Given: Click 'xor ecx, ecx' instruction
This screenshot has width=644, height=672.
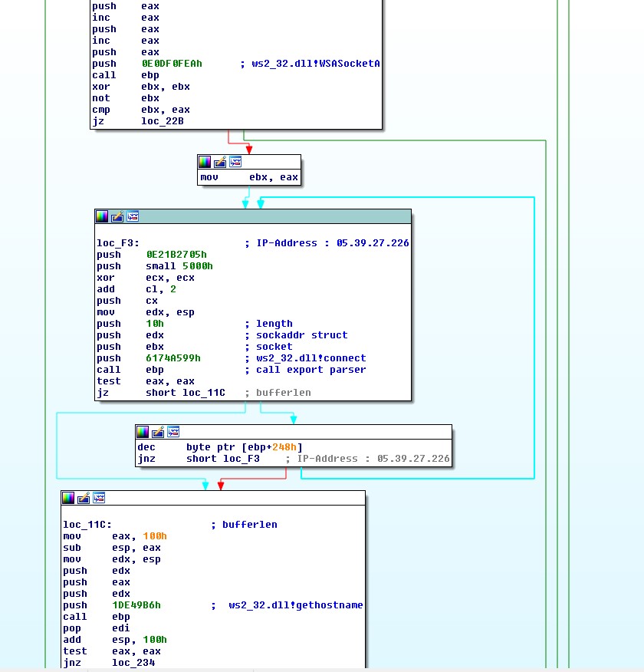Looking at the screenshot, I should point(146,278).
